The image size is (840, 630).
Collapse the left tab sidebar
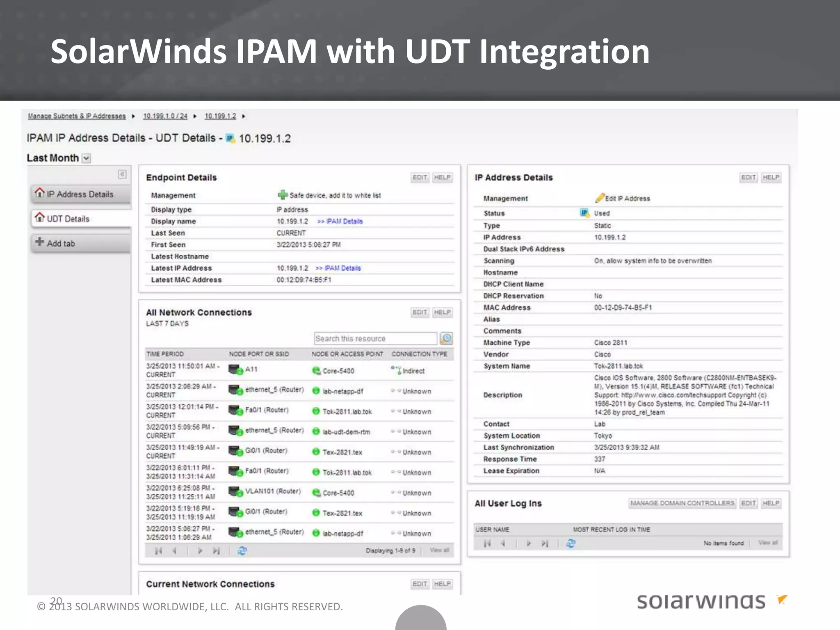point(122,174)
